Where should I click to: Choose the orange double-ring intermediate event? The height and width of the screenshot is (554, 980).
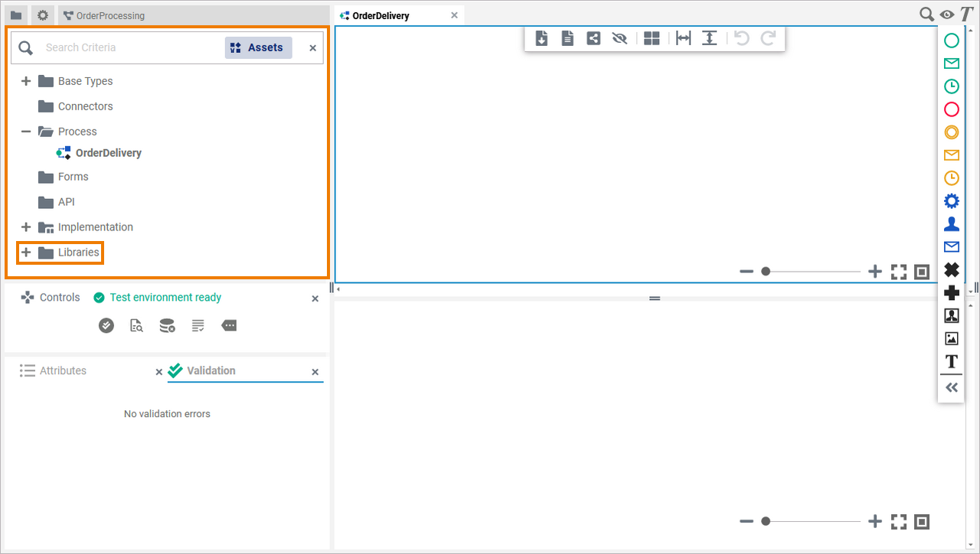(952, 132)
